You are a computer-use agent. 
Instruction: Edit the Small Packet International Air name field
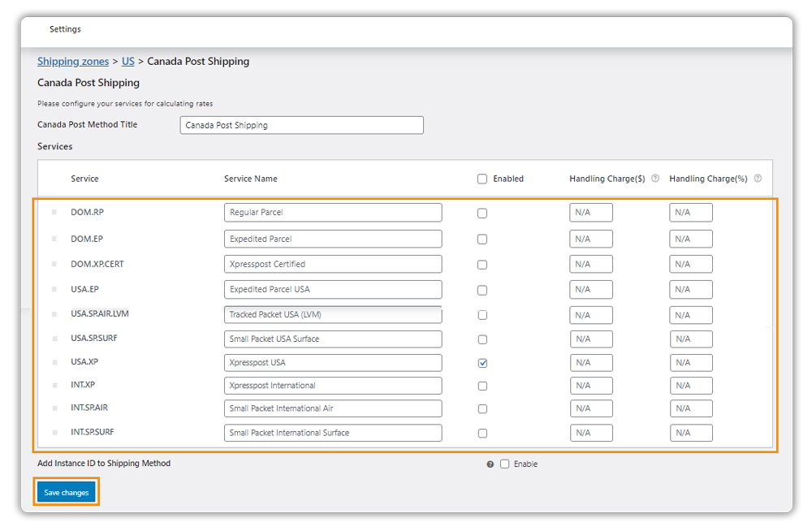point(333,408)
